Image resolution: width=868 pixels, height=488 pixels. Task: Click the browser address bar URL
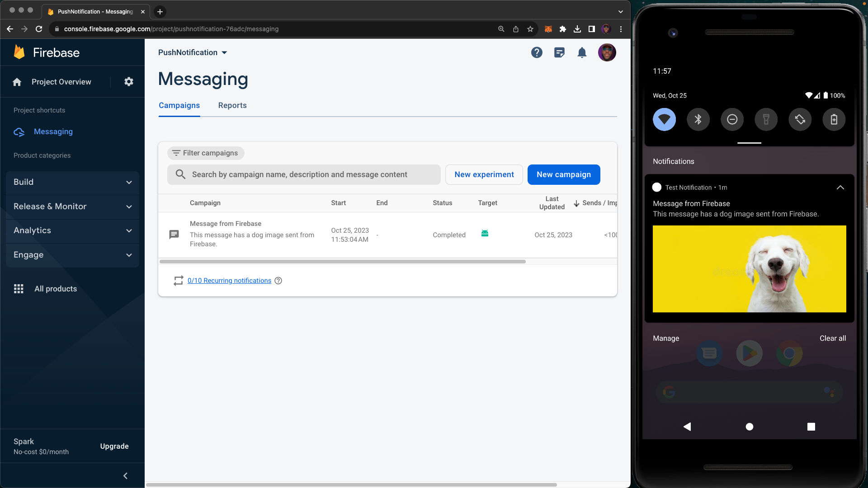click(171, 29)
